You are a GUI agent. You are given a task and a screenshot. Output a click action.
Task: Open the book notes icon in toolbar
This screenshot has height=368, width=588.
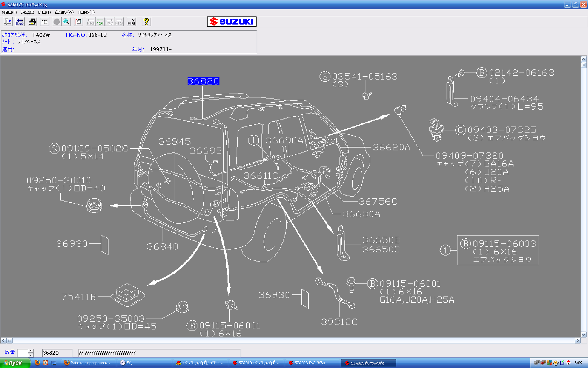(78, 22)
